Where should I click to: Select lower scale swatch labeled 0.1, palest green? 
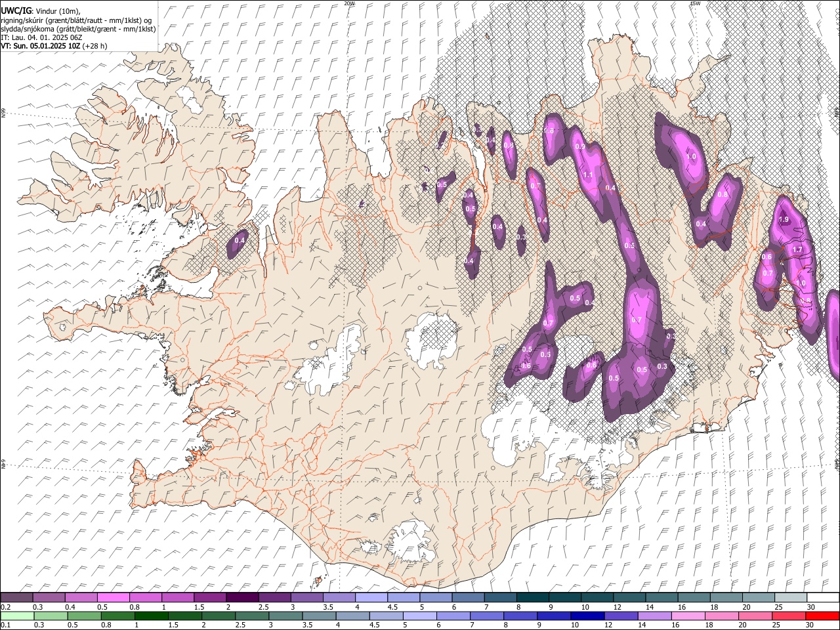(x=16, y=616)
